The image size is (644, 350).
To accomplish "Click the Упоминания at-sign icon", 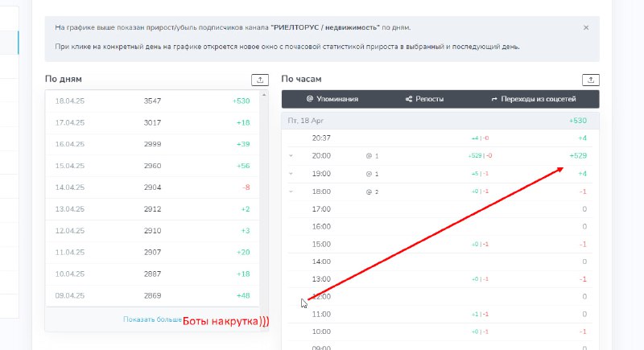I will coord(310,99).
